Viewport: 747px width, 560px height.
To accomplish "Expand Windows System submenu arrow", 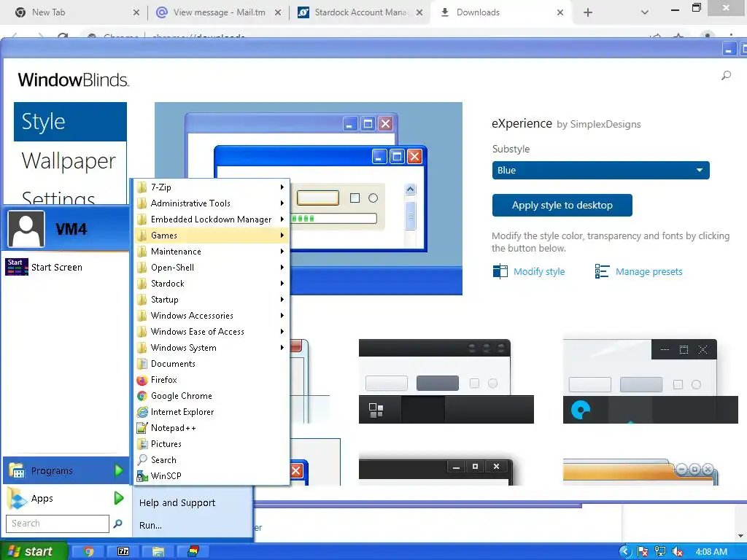I will 282,348.
